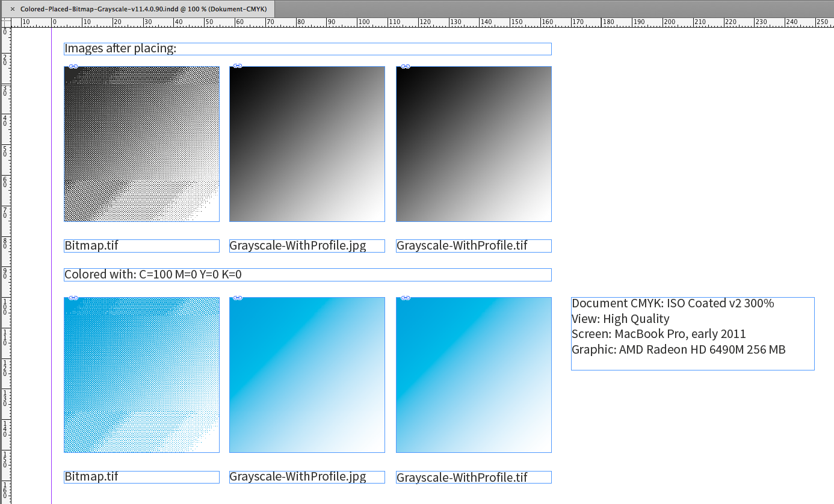This screenshot has height=504, width=834.
Task: Click the 'Images after placing:' text frame
Action: pos(307,49)
